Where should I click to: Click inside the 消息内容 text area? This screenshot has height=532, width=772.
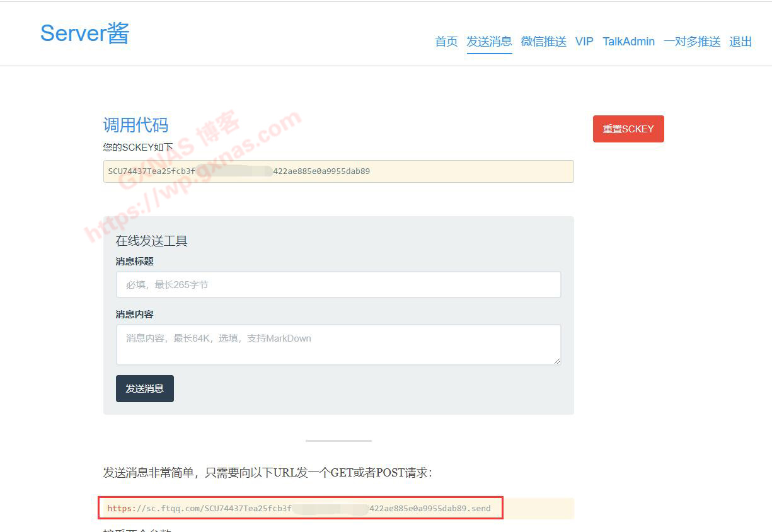tap(338, 344)
